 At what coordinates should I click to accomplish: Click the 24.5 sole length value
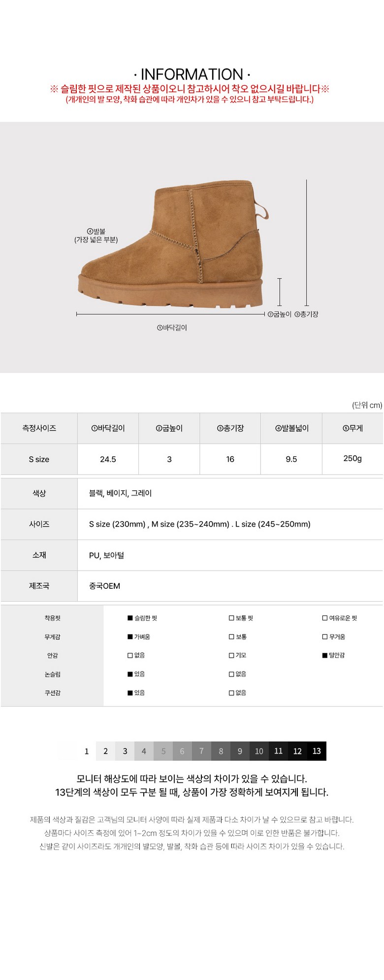108,459
